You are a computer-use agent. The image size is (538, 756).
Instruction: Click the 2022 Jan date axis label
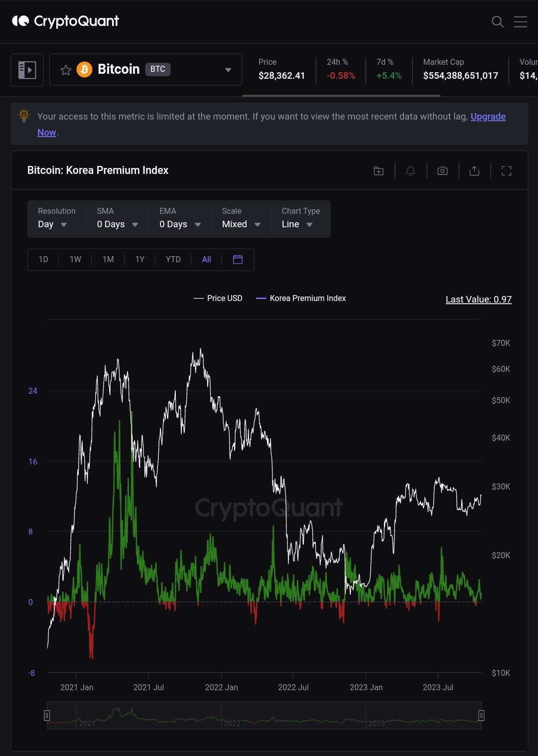click(222, 687)
